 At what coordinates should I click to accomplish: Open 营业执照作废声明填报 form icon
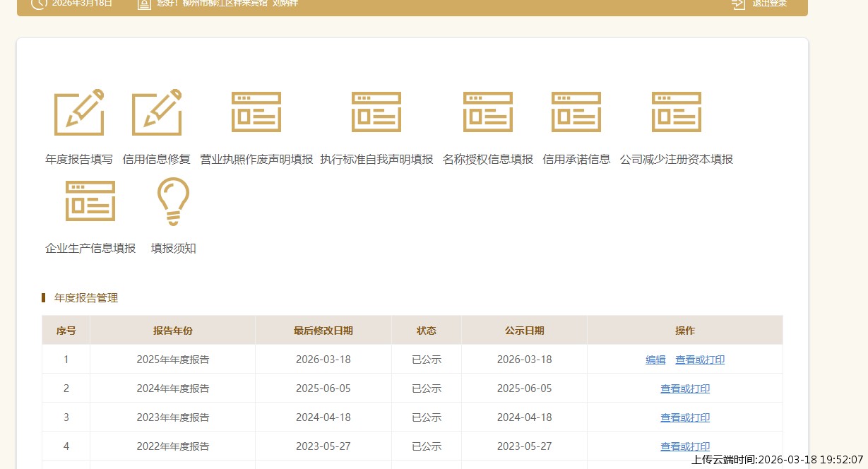click(256, 113)
